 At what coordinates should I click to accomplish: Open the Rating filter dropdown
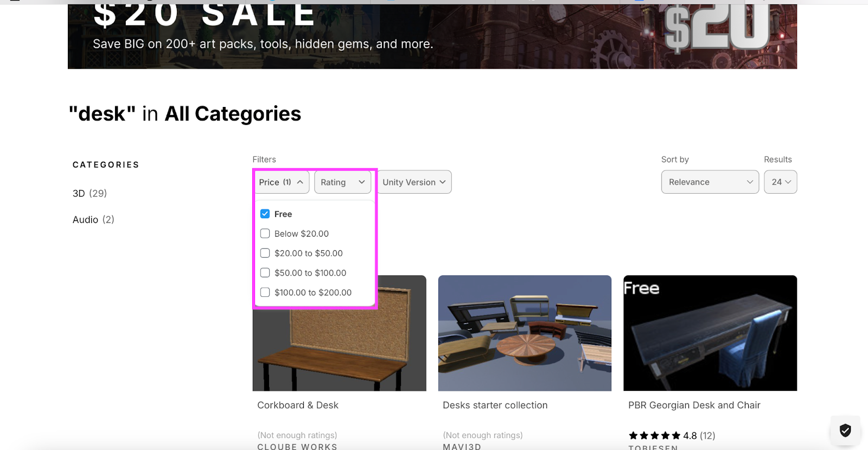(343, 182)
